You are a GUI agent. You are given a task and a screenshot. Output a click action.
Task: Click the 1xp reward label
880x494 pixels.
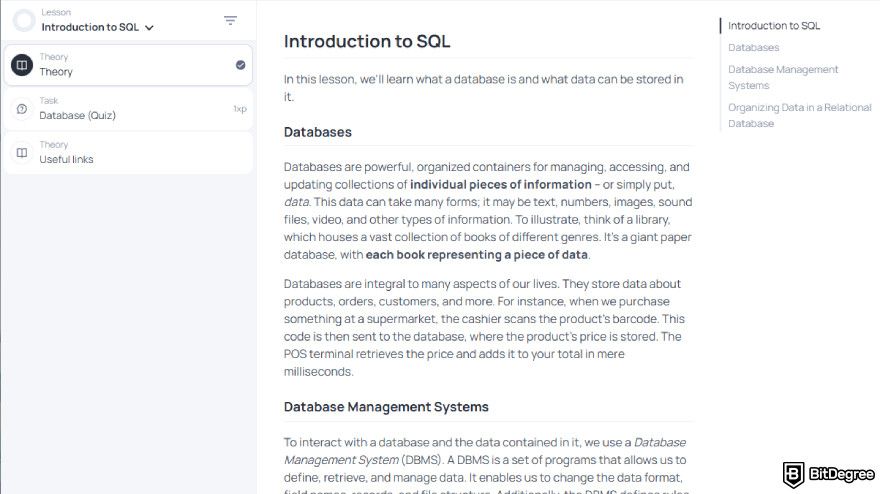click(240, 109)
